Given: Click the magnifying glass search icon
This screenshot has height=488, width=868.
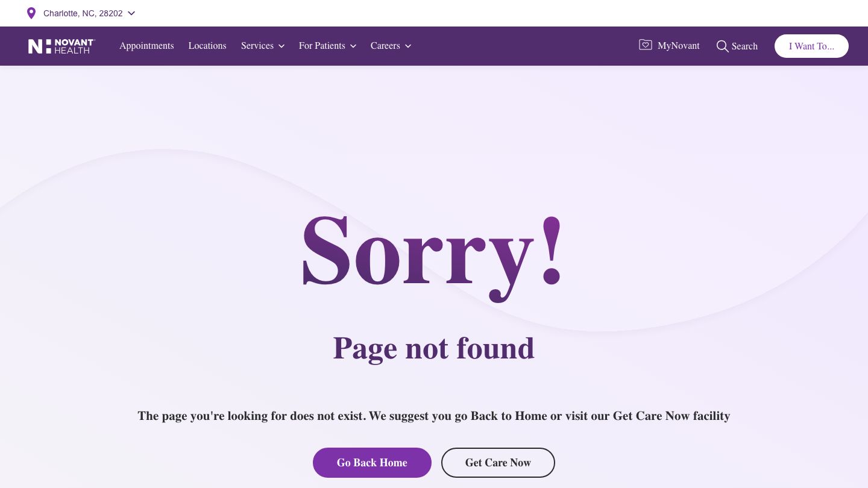Looking at the screenshot, I should point(722,46).
